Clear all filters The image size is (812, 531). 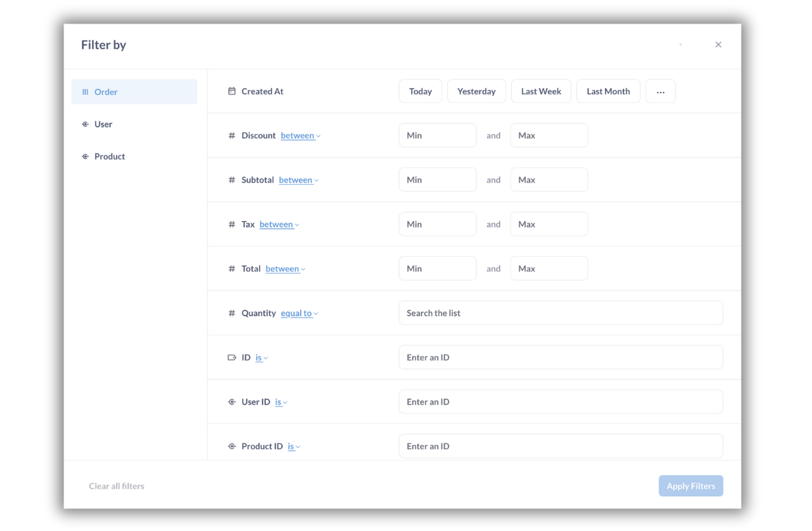(116, 486)
